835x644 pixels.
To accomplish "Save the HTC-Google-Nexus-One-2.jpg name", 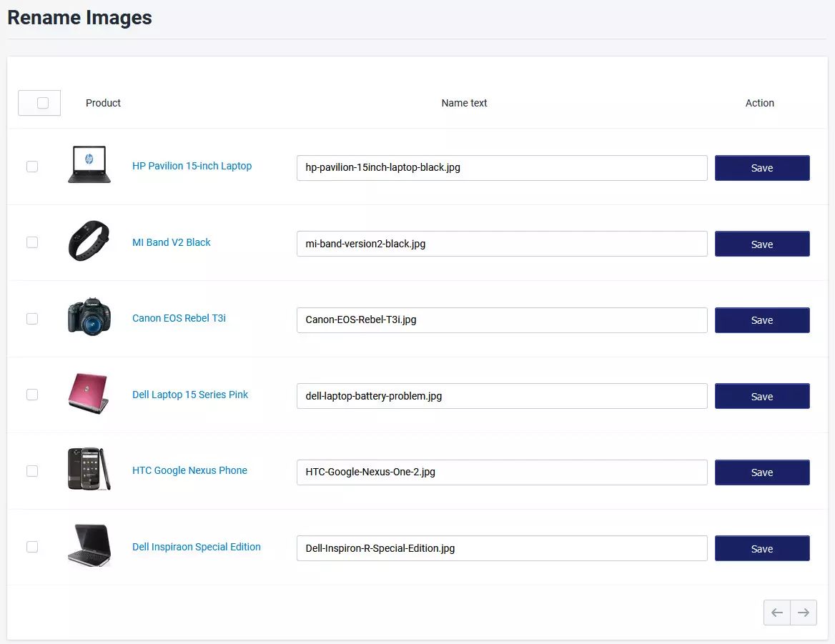I will pyautogui.click(x=762, y=472).
